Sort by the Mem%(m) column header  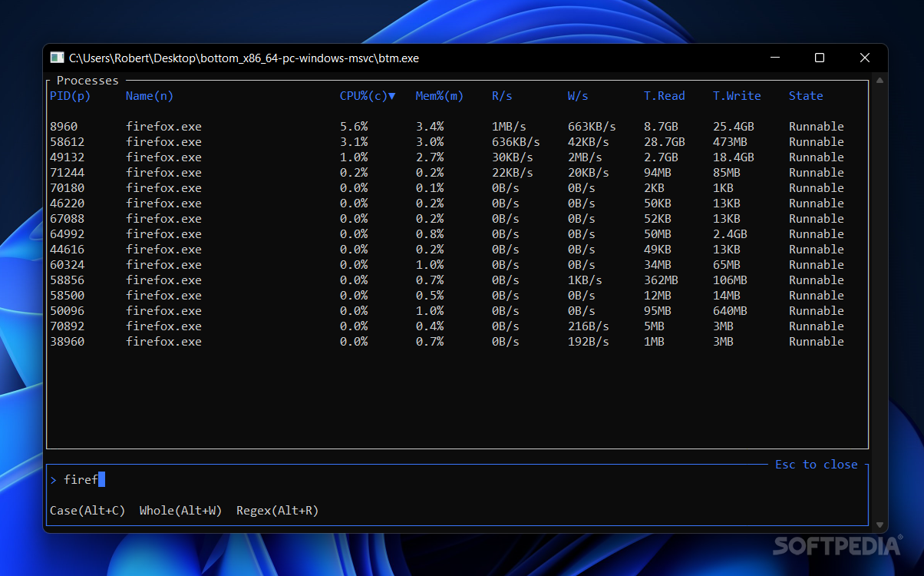point(440,96)
